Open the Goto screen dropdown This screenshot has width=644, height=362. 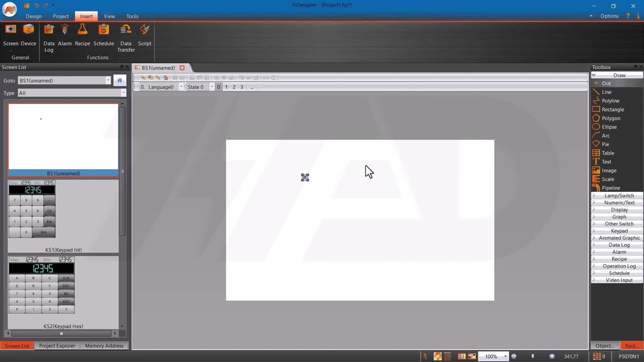point(108,80)
